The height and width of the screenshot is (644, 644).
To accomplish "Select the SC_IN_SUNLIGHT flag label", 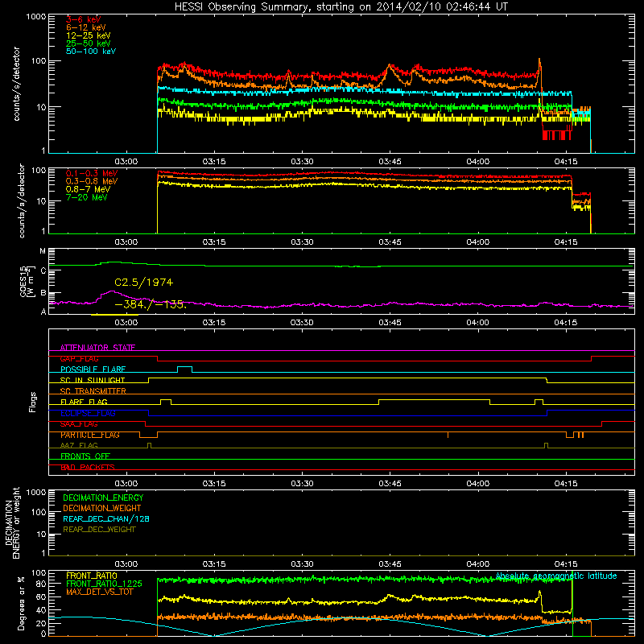I will coord(92,380).
